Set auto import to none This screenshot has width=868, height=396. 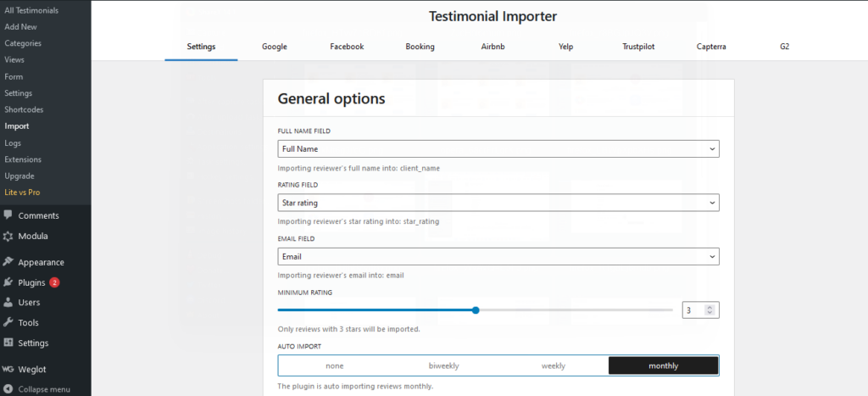(x=334, y=365)
